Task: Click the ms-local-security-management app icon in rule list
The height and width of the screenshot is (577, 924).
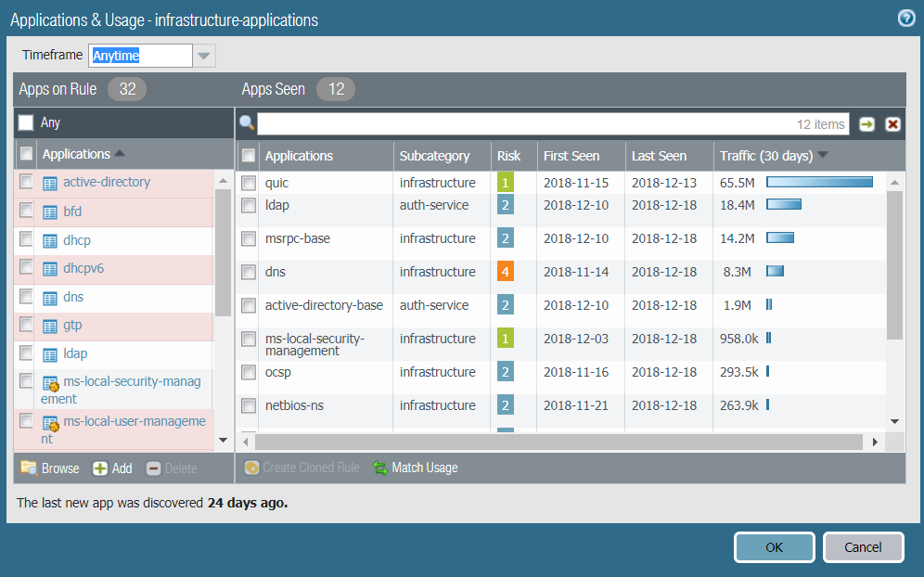Action: pos(51,383)
